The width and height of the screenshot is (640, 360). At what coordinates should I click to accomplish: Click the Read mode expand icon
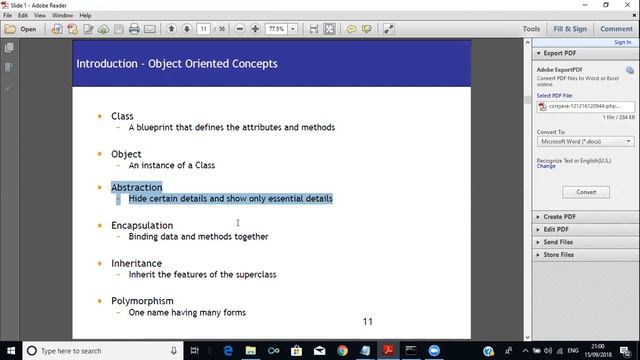point(389,29)
